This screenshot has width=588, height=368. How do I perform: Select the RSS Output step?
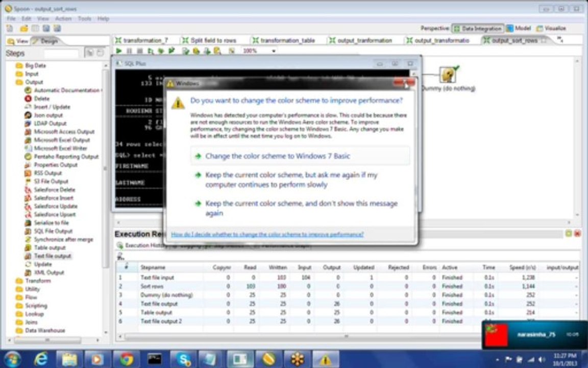pyautogui.click(x=47, y=173)
